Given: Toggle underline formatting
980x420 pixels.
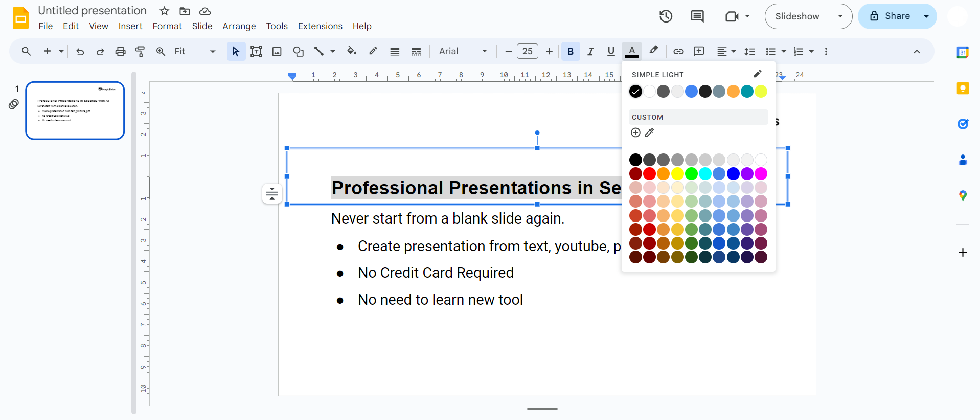Looking at the screenshot, I should (611, 51).
